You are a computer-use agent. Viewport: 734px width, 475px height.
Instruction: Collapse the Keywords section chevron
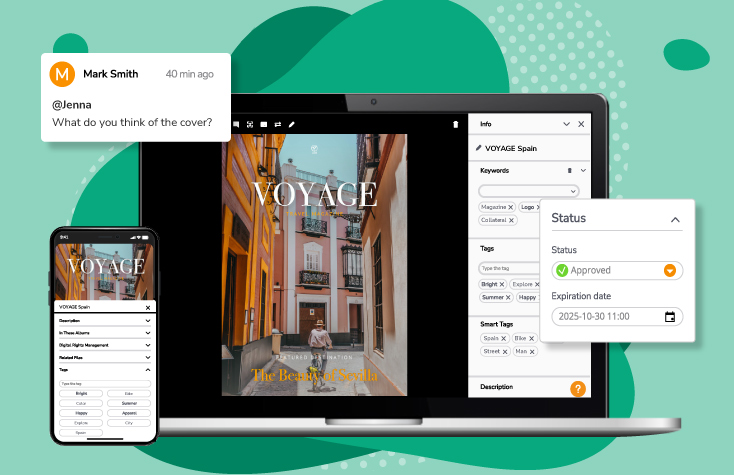[583, 170]
